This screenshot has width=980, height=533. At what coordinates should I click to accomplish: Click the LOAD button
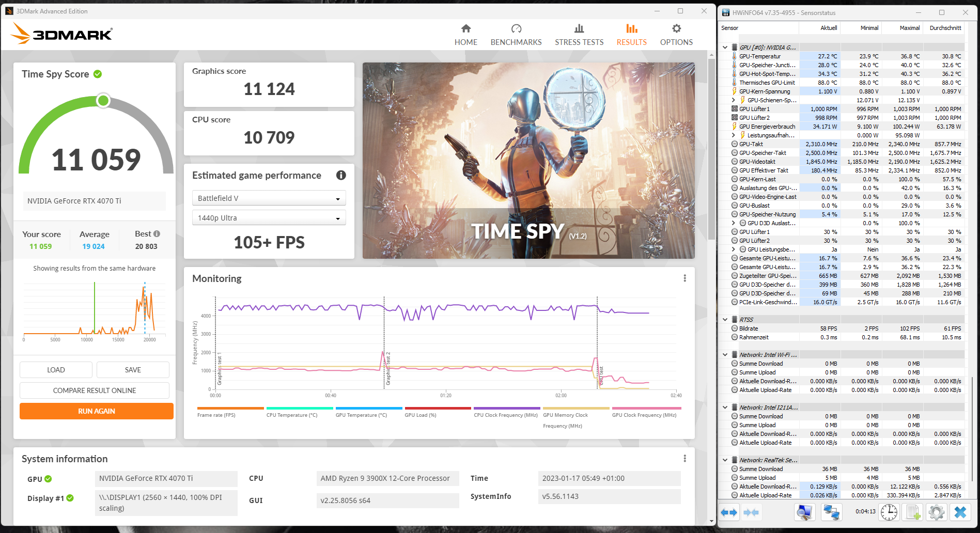(x=56, y=370)
